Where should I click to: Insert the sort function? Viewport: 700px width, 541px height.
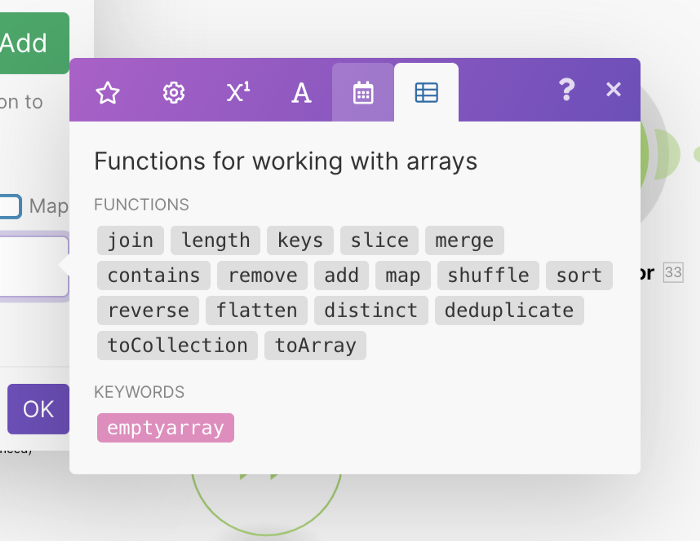[x=579, y=275]
